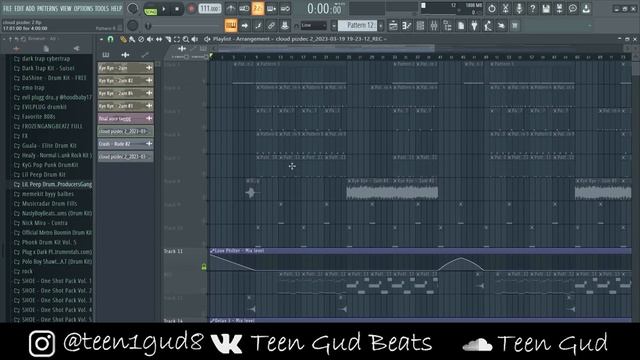This screenshot has height=360, width=640.
Task: Open the PATTERNS menu
Action: (48, 8)
